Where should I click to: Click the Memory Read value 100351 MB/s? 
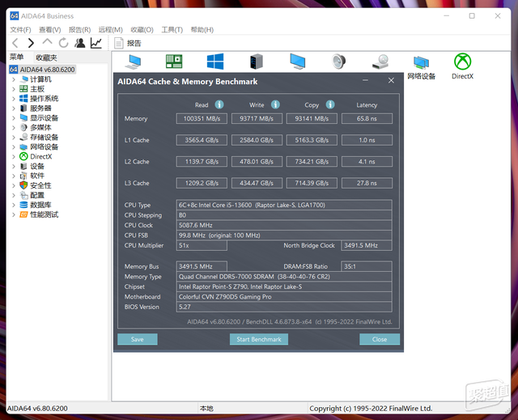(x=202, y=118)
